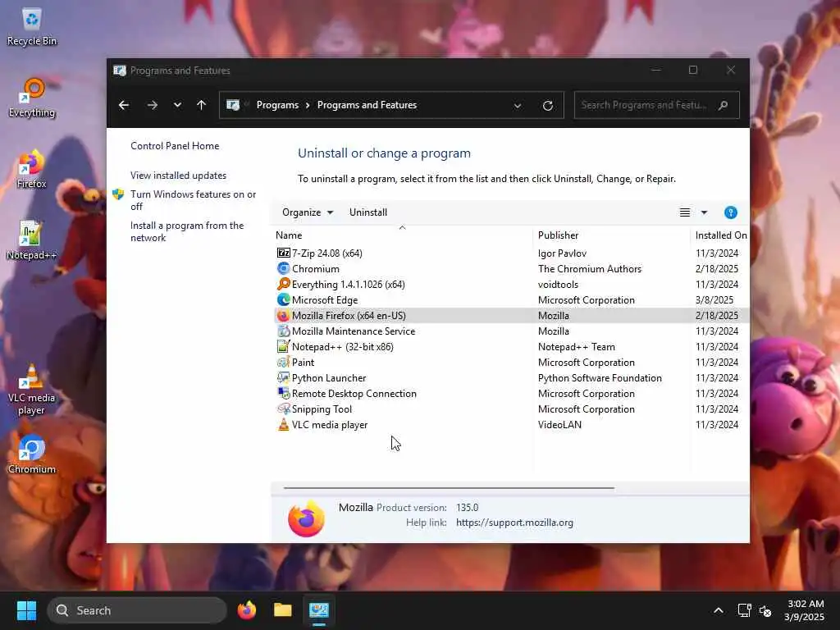
Task: Focus the Search Programs and Features field
Action: pyautogui.click(x=656, y=105)
